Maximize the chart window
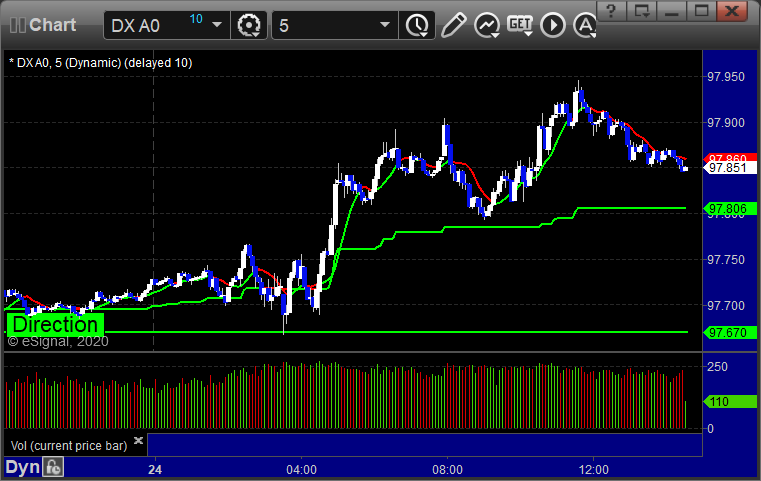761x481 pixels. 701,11
